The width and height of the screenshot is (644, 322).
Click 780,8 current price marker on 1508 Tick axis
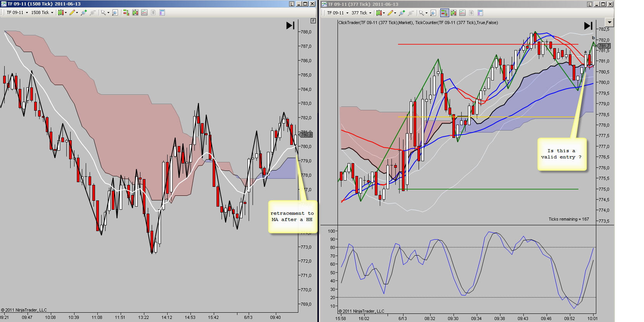(306, 135)
